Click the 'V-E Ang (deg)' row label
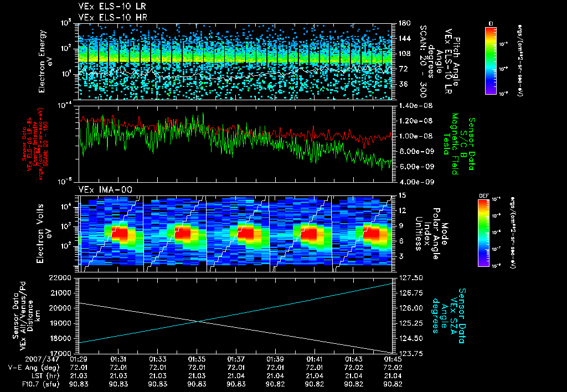567x392 pixels. click(34, 368)
